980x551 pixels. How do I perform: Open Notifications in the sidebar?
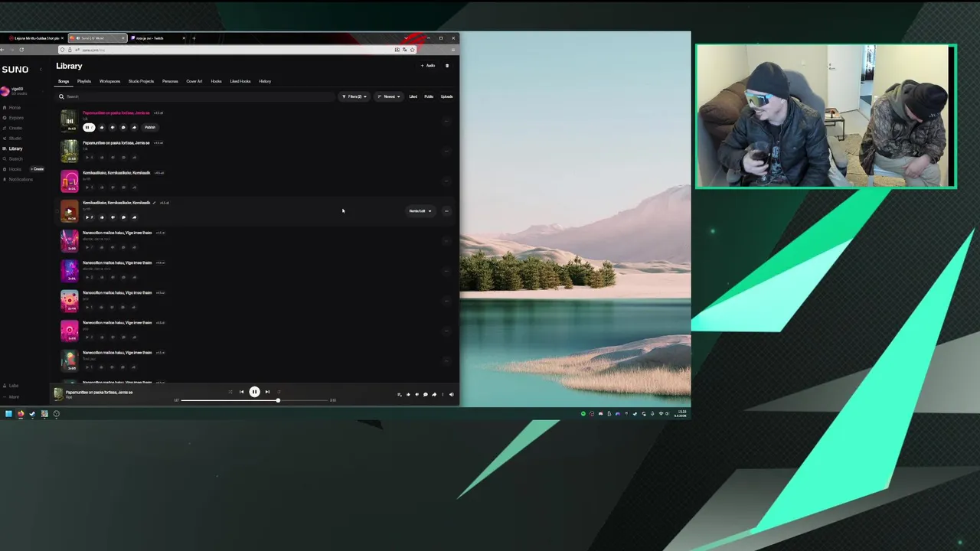(x=18, y=179)
